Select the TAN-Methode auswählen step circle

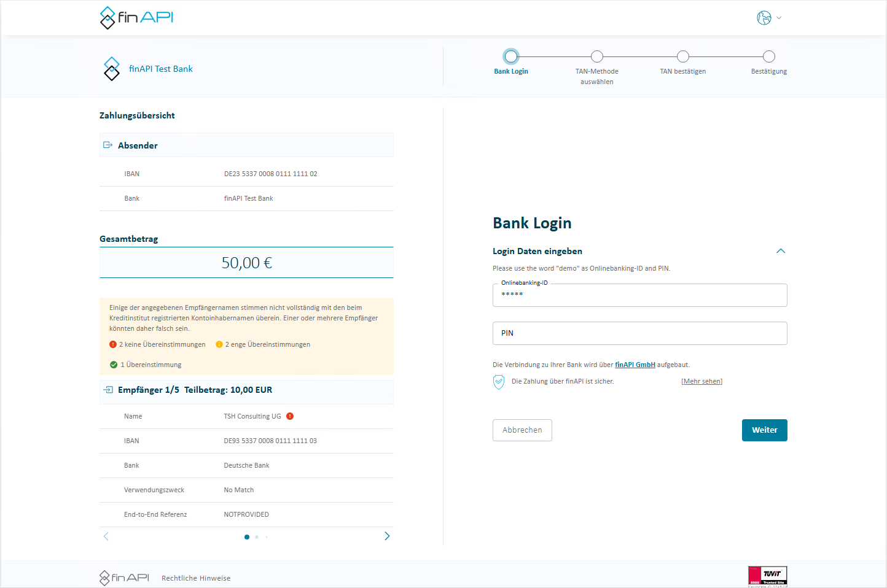click(x=597, y=56)
